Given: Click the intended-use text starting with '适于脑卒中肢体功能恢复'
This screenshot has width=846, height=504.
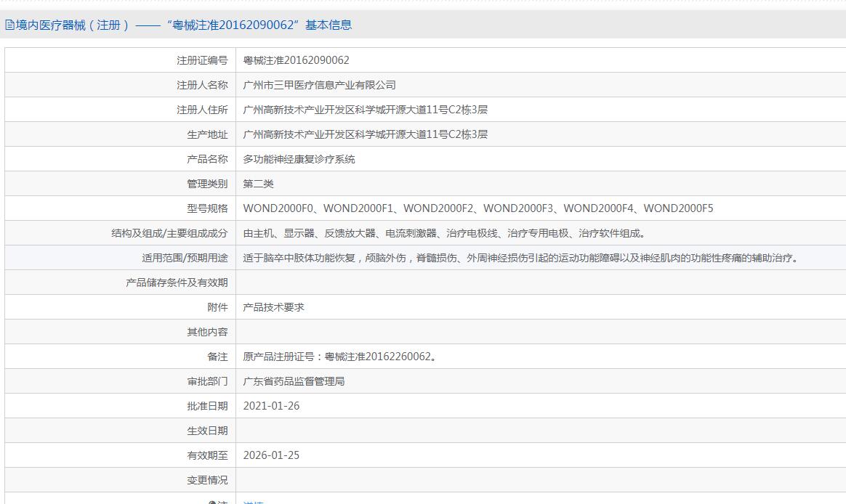Looking at the screenshot, I should [520, 259].
